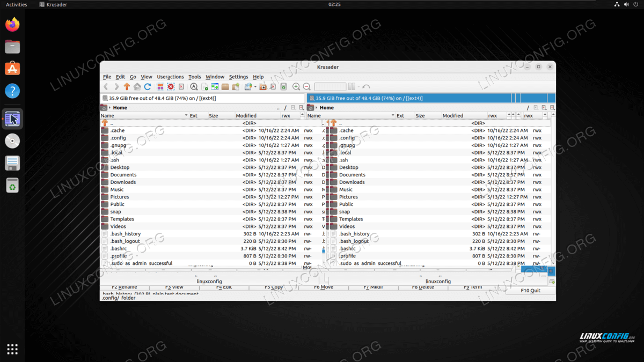This screenshot has width=644, height=362.
Task: Select .bash_history in the right panel
Action: (x=439, y=234)
